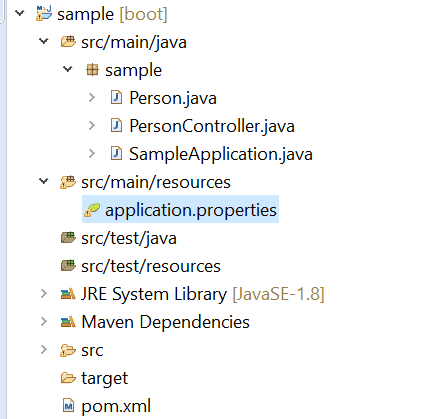The width and height of the screenshot is (444, 419).
Task: Click the src/main/java source folder icon
Action: click(x=68, y=42)
